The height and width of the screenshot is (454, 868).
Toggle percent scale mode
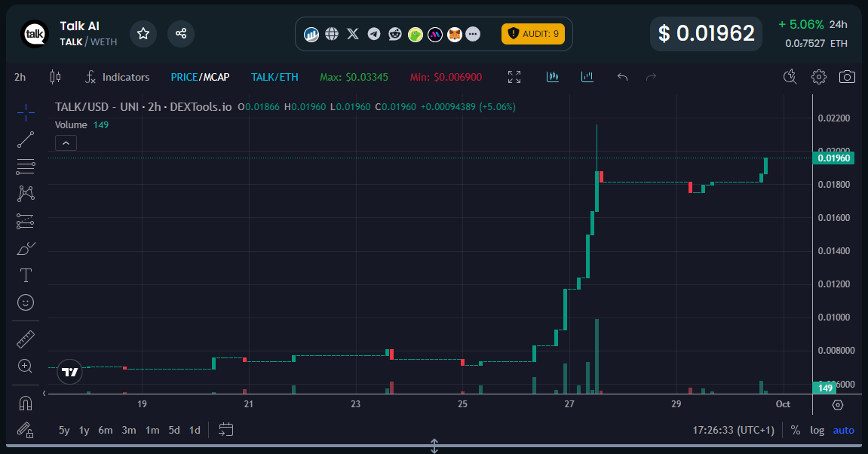(x=796, y=430)
